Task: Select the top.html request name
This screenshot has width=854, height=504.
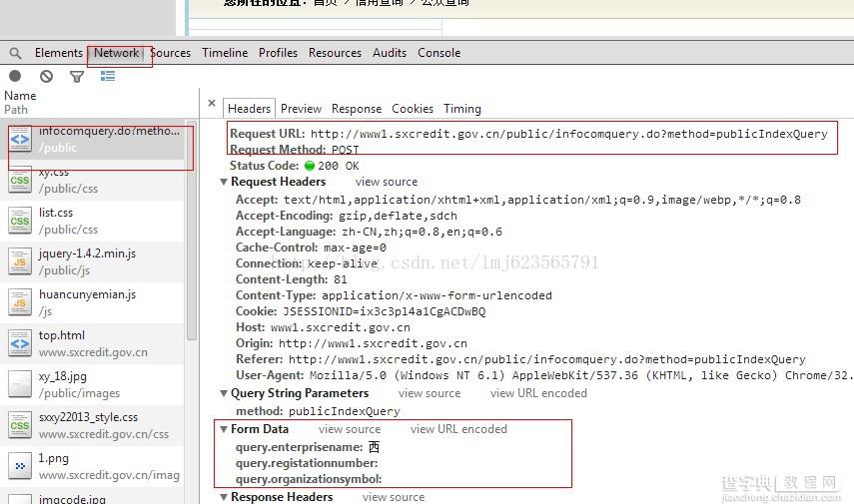Action: [x=62, y=335]
